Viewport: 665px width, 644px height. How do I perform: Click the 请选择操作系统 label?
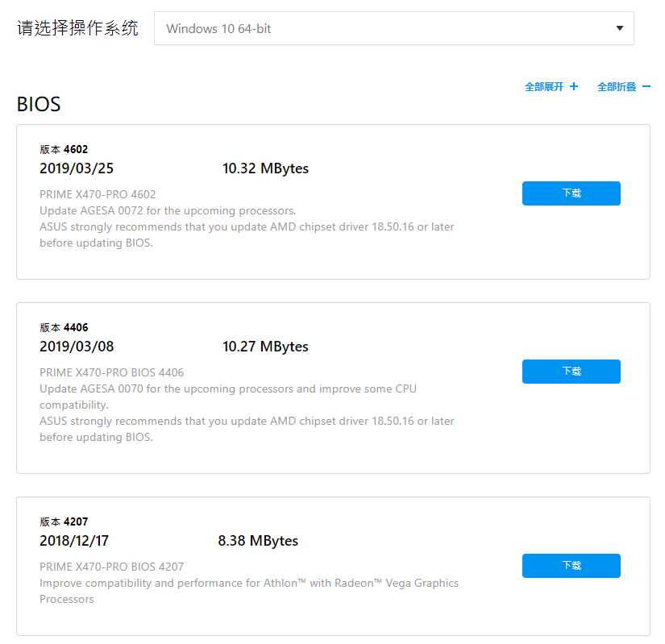coord(77,28)
